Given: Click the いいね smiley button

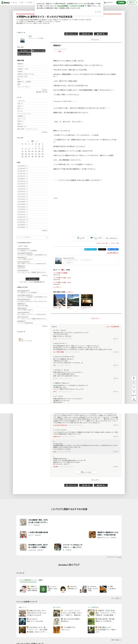Looking at the screenshot, I should 81,238.
